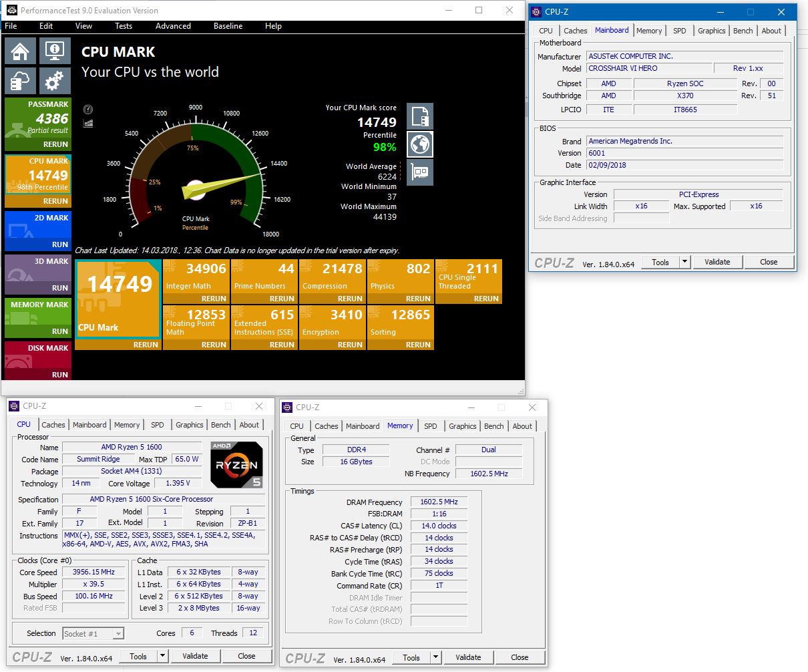Open the settings gears icon in PerformanceTest

click(55, 81)
